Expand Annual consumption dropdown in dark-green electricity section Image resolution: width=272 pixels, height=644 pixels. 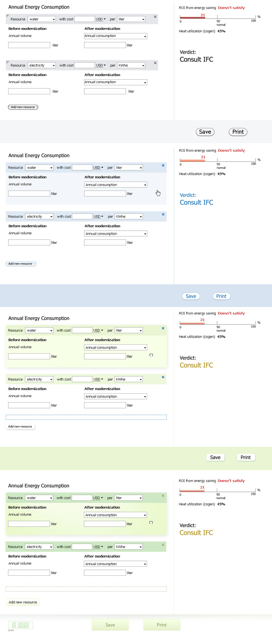[x=115, y=564]
